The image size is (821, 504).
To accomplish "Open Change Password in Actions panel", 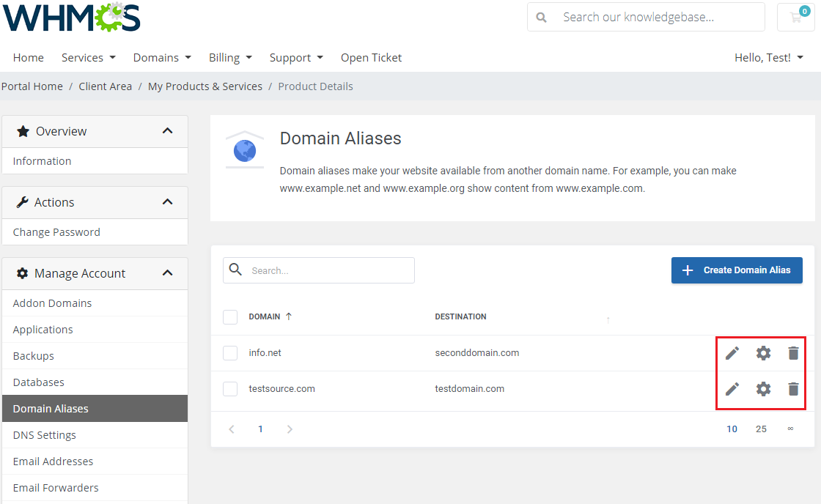I will pos(95,231).
